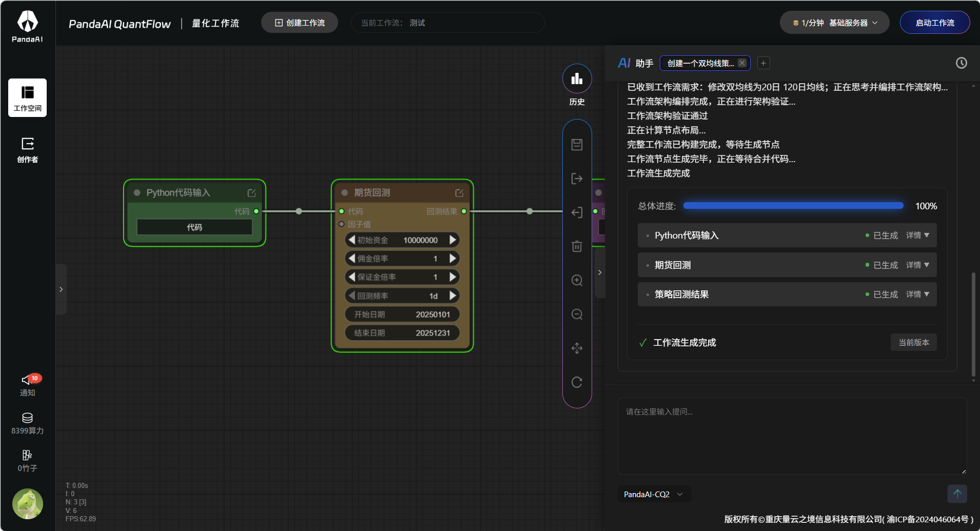This screenshot has width=980, height=531.
Task: Click the import workflow icon in toolbar
Action: pyautogui.click(x=577, y=212)
